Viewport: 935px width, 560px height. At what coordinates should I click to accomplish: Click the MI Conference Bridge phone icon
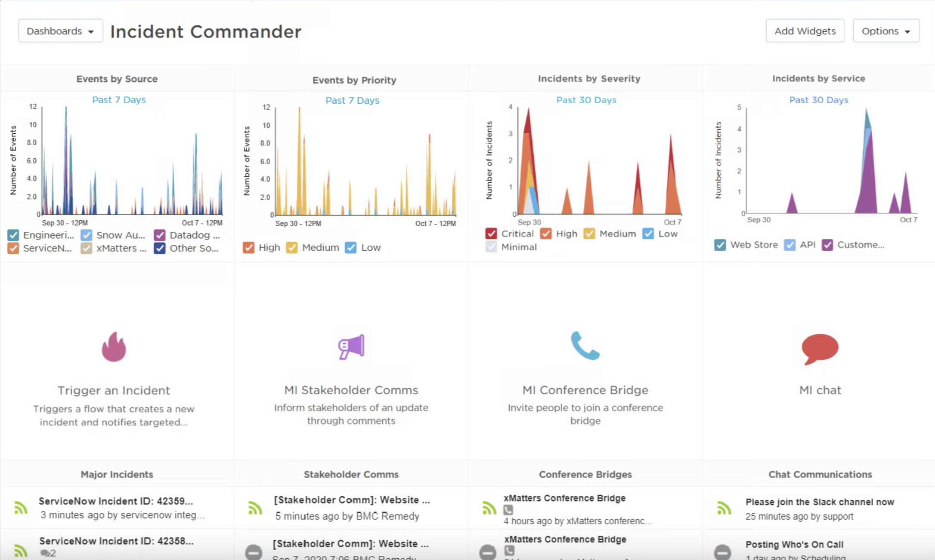tap(585, 345)
